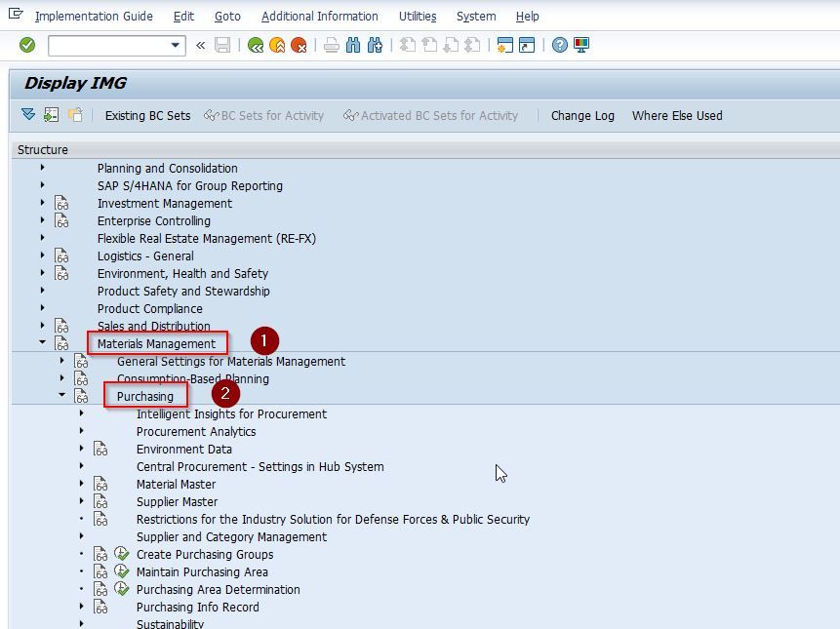
Task: Click the red Cancel icon
Action: point(299,45)
